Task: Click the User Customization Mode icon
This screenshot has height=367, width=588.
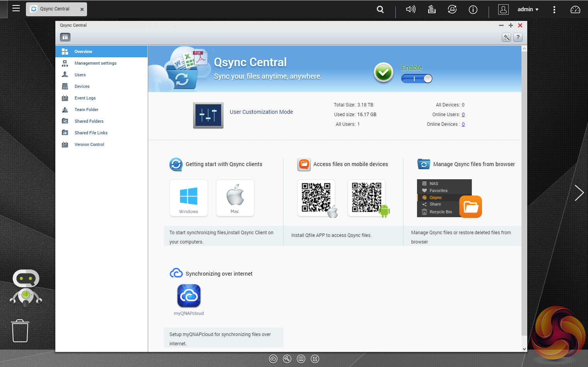Action: (x=208, y=115)
